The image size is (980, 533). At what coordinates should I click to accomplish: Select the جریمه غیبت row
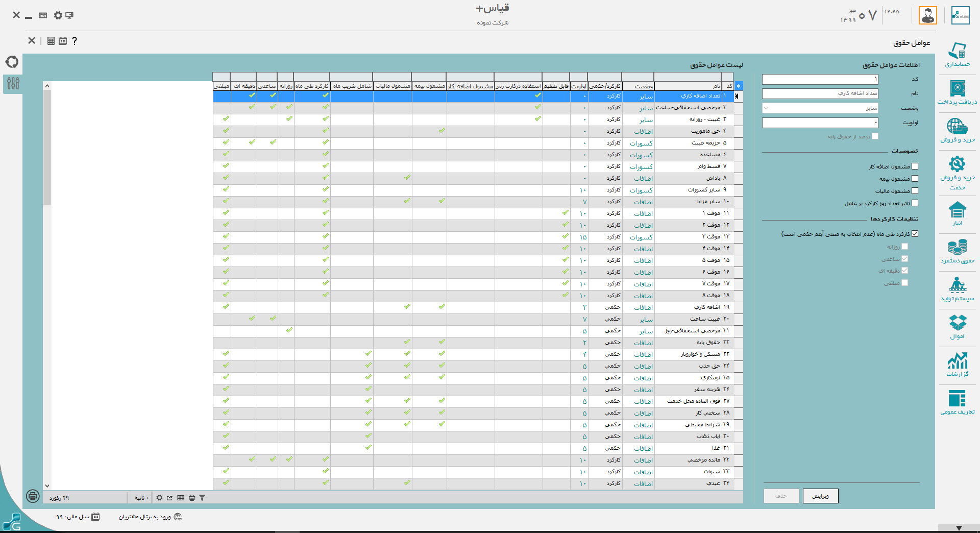click(473, 143)
